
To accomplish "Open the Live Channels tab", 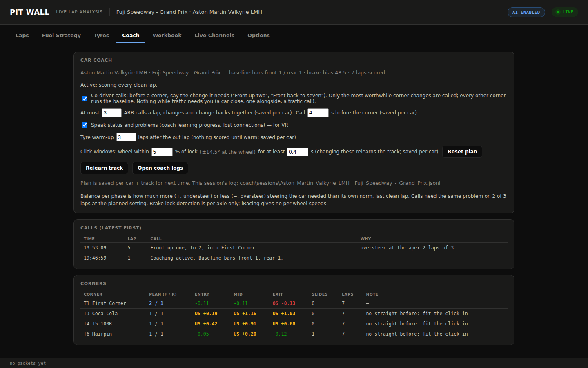I will coord(214,36).
